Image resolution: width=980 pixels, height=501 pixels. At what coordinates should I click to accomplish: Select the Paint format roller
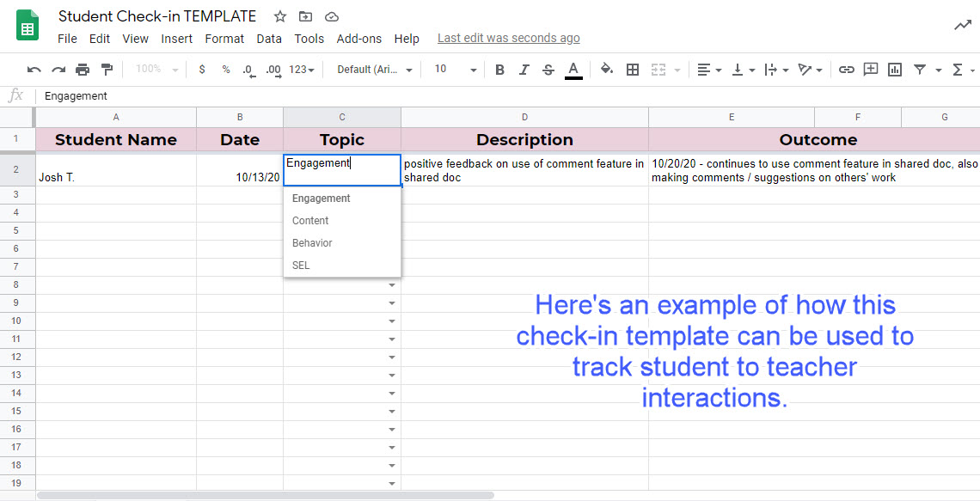click(107, 70)
